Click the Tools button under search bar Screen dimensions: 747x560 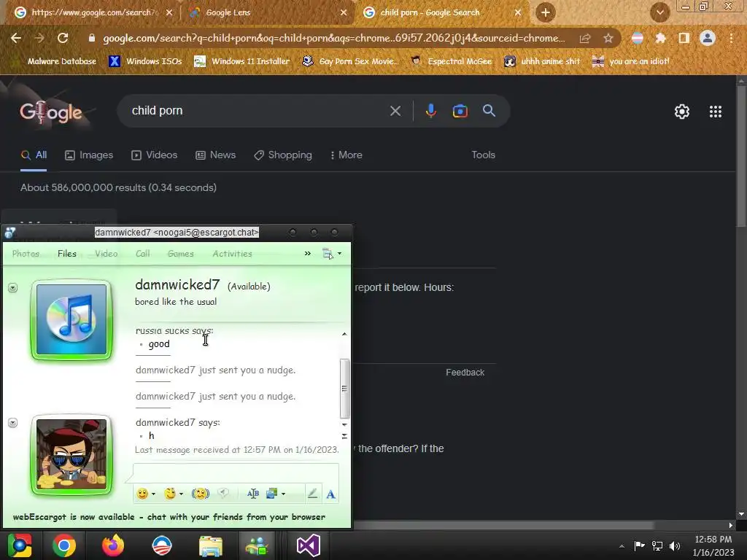point(483,155)
